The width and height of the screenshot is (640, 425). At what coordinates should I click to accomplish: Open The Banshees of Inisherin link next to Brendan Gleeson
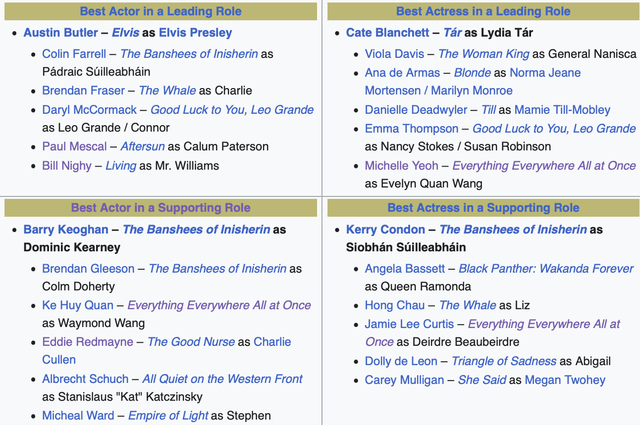click(218, 269)
